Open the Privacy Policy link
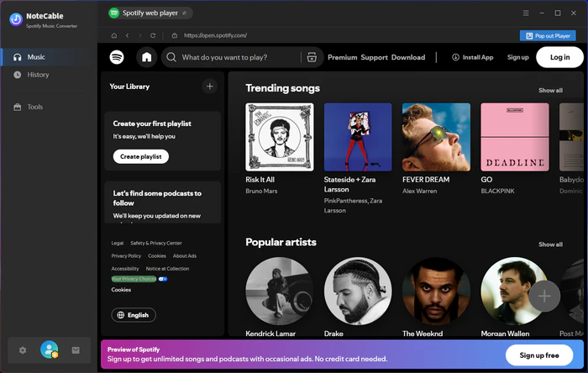 [x=126, y=256]
